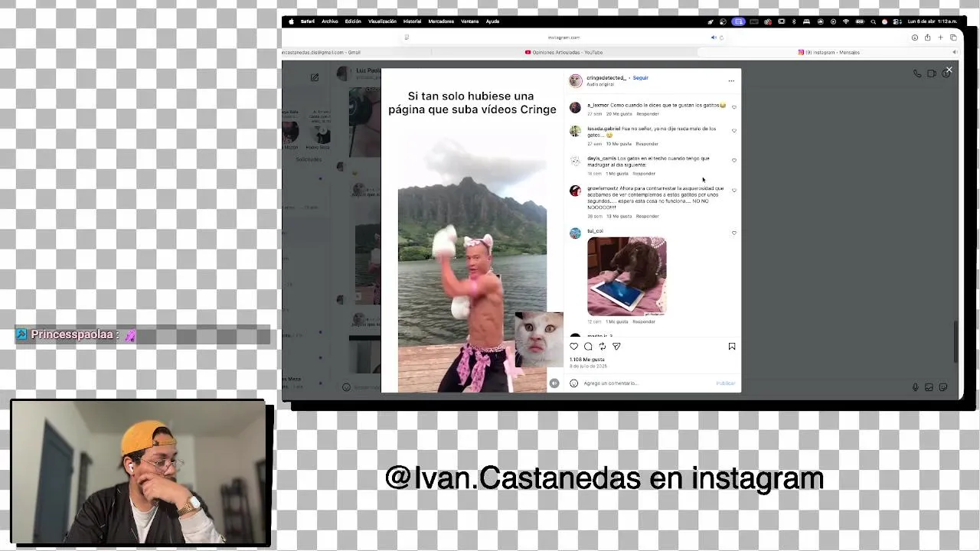This screenshot has width=980, height=551.
Task: Attach an image in message composer
Action: [929, 387]
